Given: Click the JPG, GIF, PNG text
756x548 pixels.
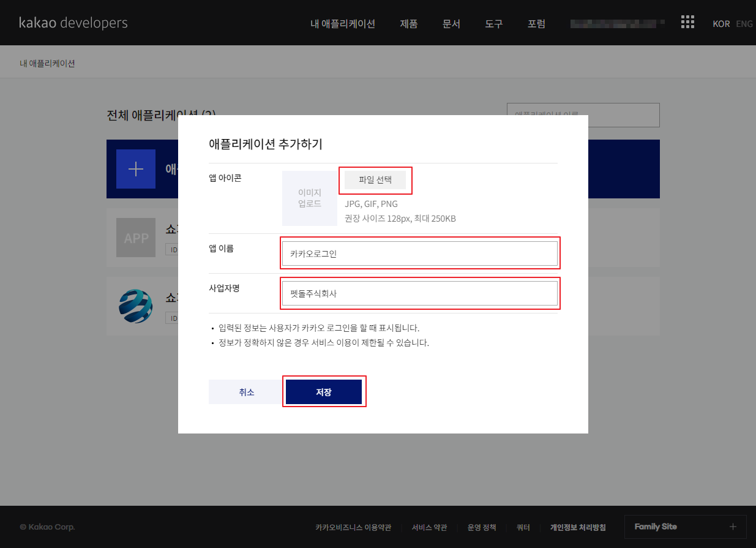Looking at the screenshot, I should (371, 204).
